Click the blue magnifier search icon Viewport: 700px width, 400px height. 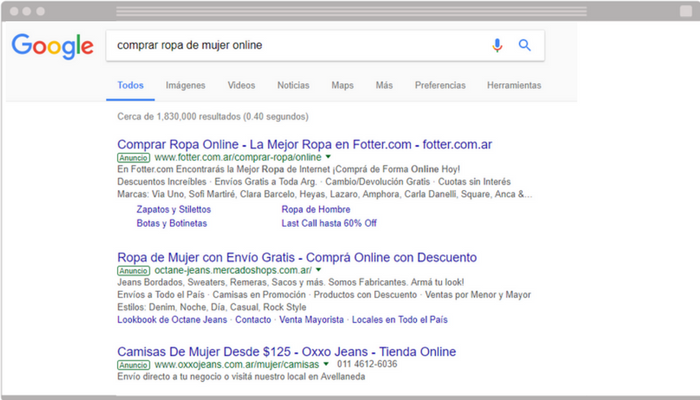point(525,45)
